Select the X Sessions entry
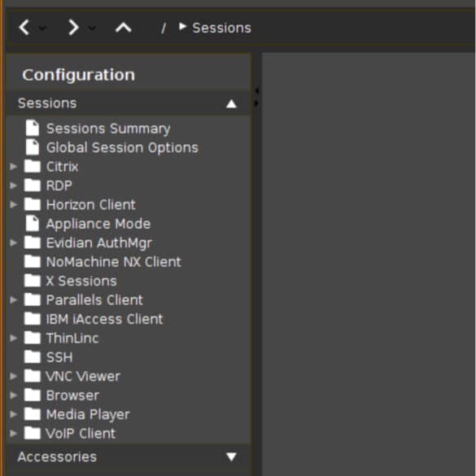The width and height of the screenshot is (476, 476). point(81,281)
